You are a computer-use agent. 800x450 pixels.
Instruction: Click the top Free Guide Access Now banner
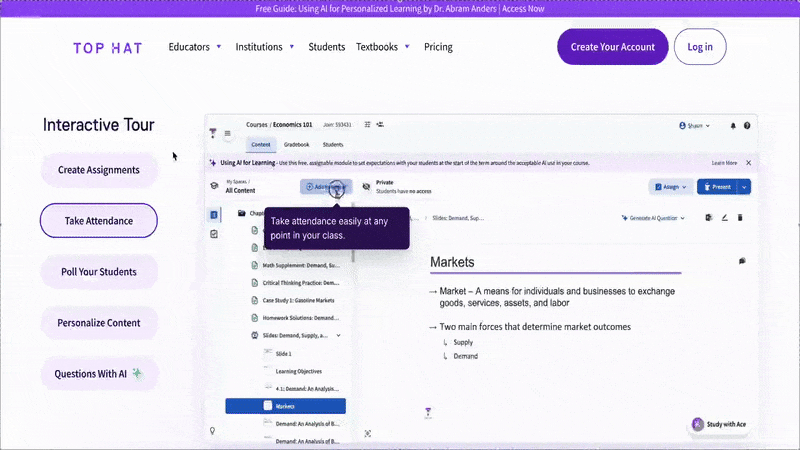click(400, 9)
